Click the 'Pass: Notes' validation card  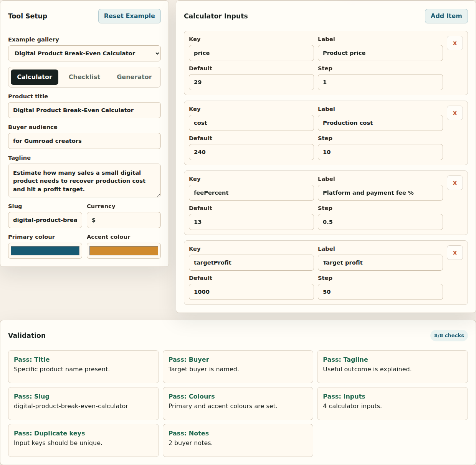(x=238, y=440)
